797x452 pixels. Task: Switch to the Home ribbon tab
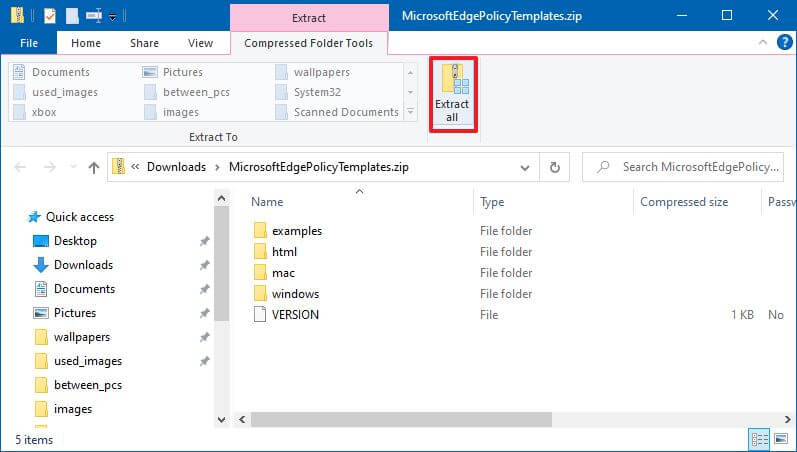(85, 43)
